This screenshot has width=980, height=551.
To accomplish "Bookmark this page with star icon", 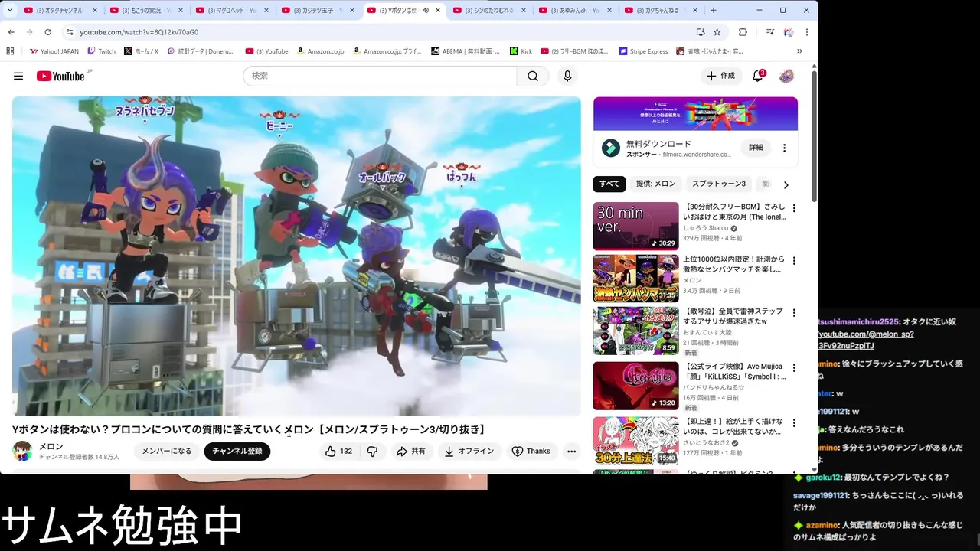I will 717,32.
